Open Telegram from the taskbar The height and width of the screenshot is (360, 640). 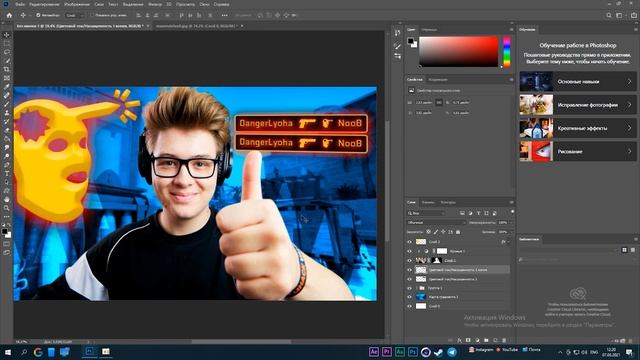pos(452,352)
